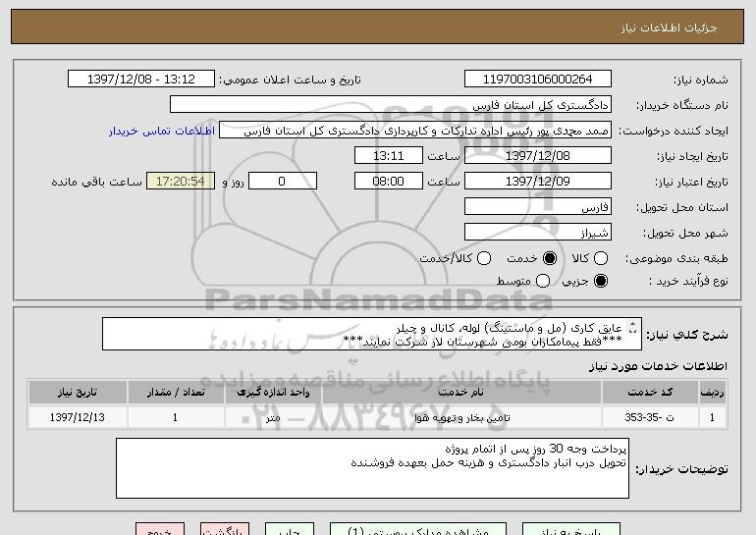Viewport: 756px width, 535px height.
Task: Click the شرح کلی نیاز description text box
Action: coord(372,334)
